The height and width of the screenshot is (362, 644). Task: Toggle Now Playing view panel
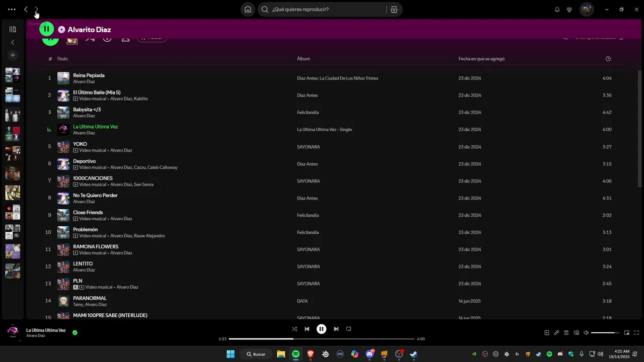pyautogui.click(x=547, y=332)
